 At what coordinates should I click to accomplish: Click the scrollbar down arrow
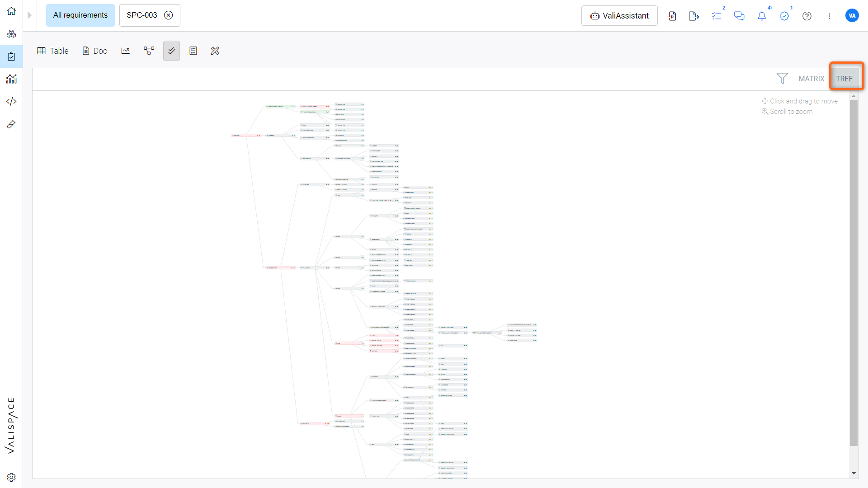coord(854,473)
